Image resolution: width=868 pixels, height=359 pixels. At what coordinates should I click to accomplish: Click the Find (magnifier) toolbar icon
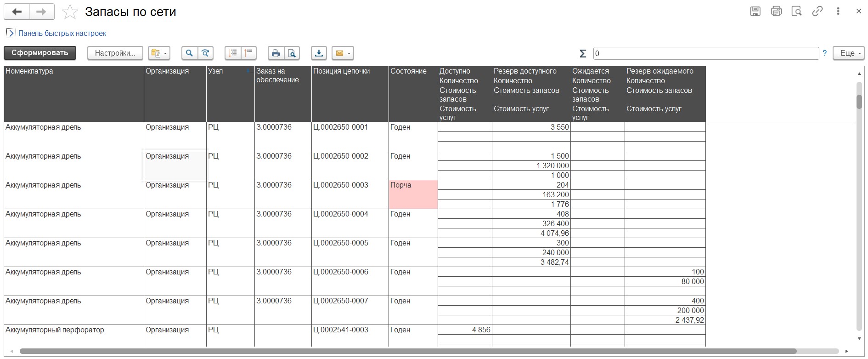tap(189, 53)
